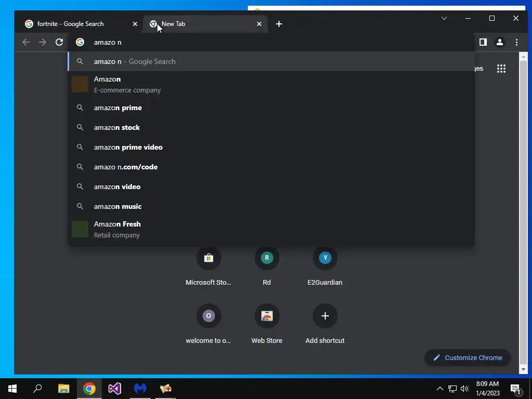
Task: Open the Rd shortcut
Action: pos(267,267)
